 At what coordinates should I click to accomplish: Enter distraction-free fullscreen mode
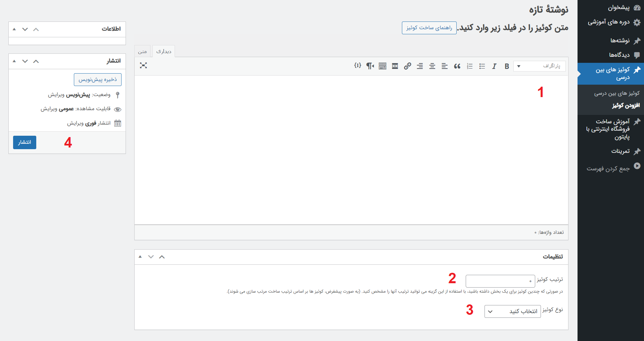[x=143, y=66]
